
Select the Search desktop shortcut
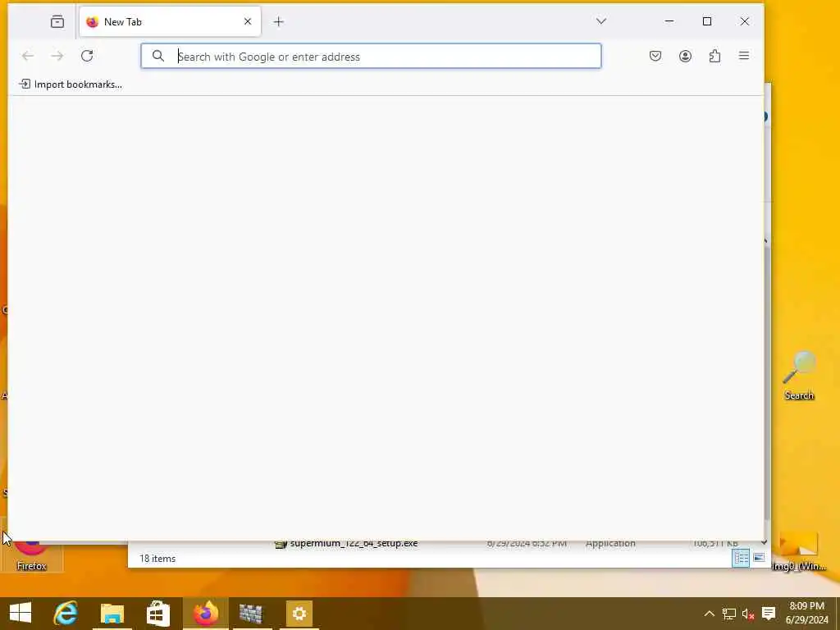[799, 376]
